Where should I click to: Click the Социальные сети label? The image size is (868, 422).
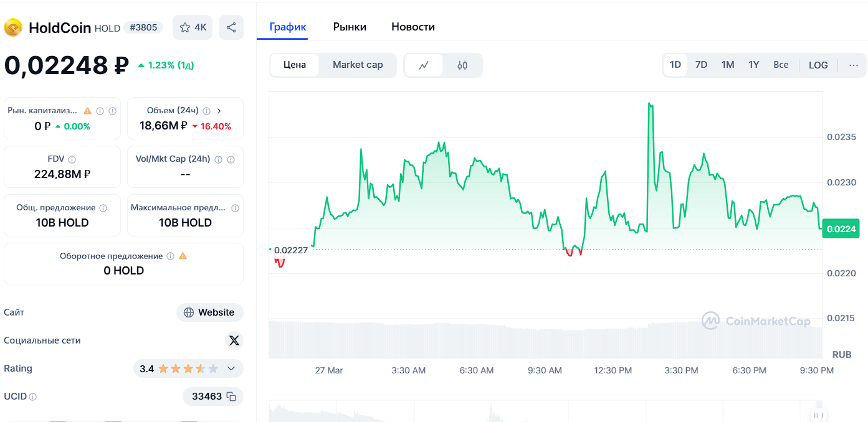(42, 340)
